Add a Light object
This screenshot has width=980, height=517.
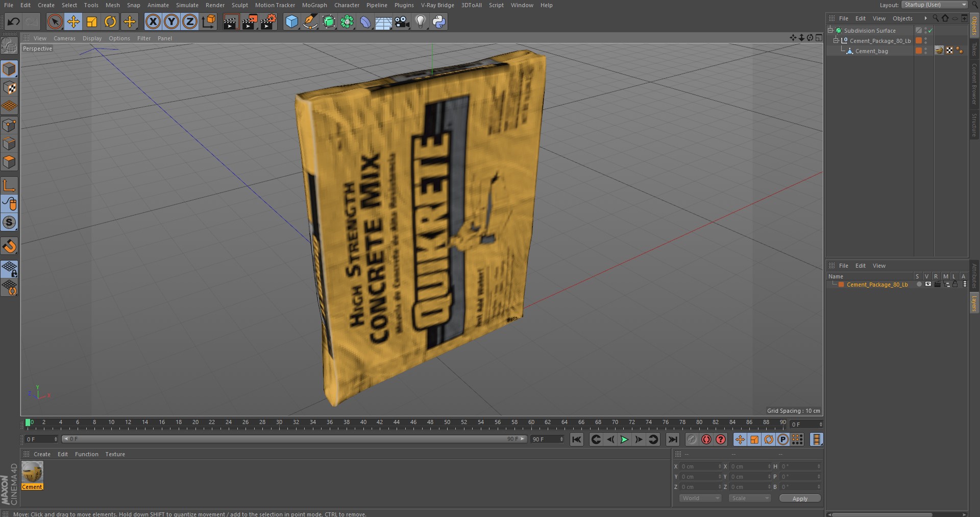[421, 21]
